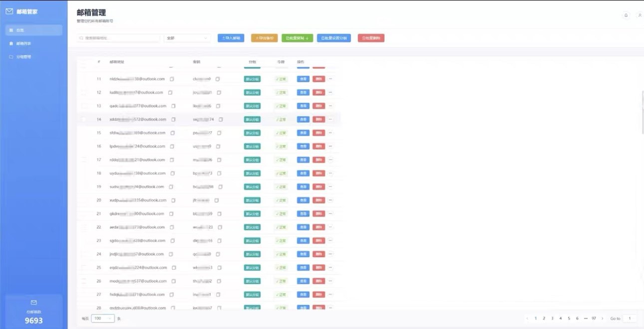Click the blue 导入邮箱 button

(231, 38)
